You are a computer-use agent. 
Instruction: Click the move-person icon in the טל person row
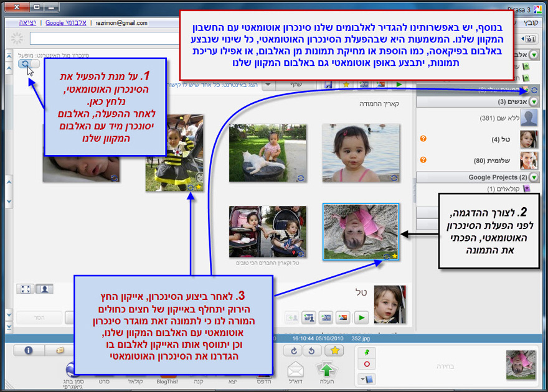coord(292,318)
